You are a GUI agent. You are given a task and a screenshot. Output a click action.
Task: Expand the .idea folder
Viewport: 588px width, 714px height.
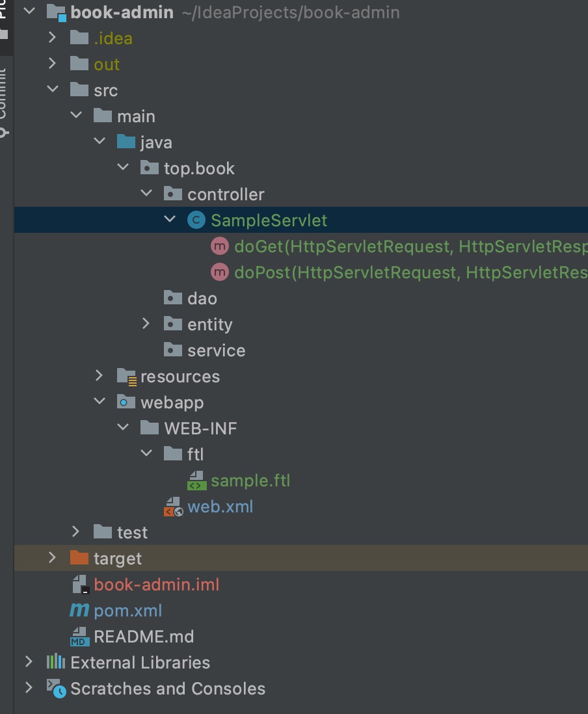tap(53, 38)
